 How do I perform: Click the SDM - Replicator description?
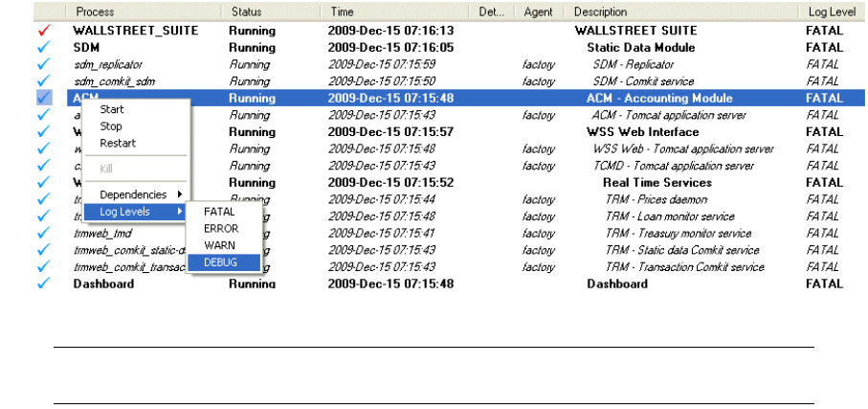click(634, 64)
